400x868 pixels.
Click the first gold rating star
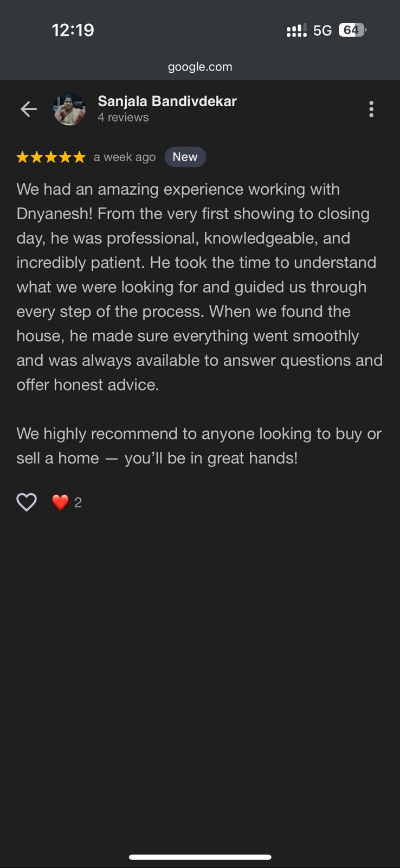pos(22,157)
